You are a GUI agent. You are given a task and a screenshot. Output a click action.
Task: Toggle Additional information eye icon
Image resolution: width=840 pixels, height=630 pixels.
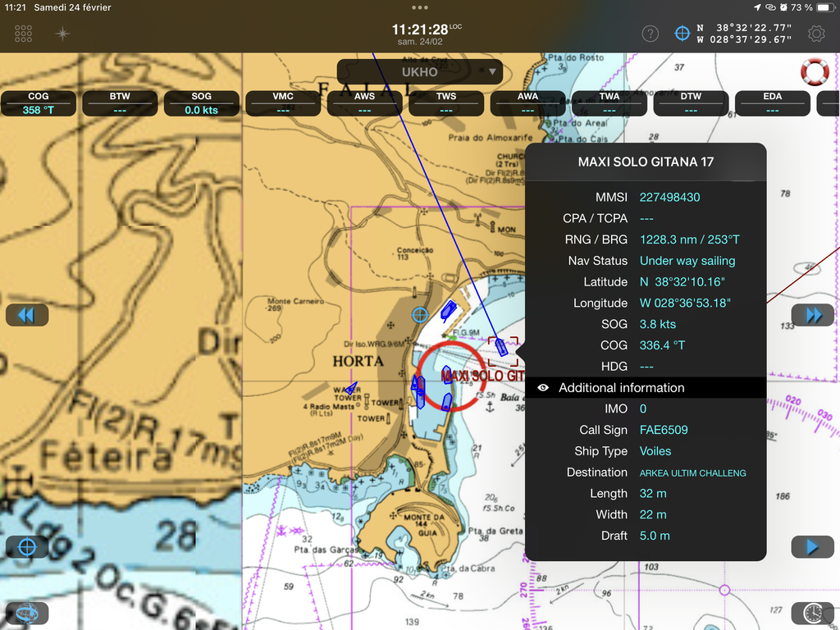pos(543,388)
